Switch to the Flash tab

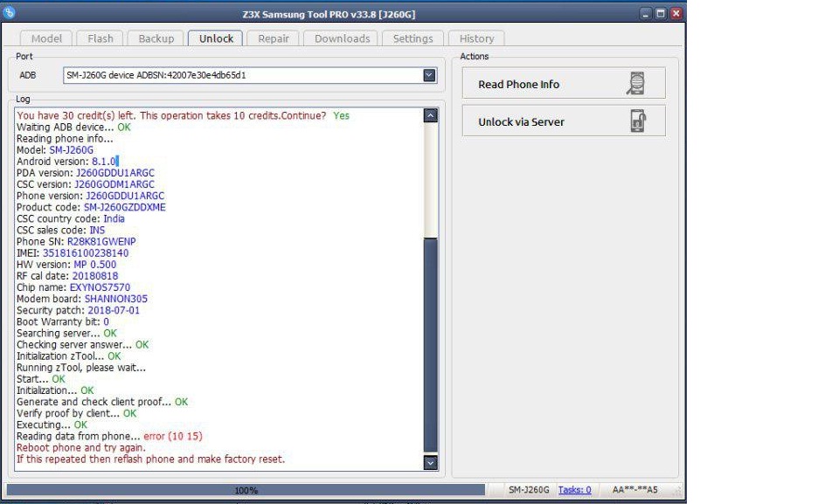point(101,38)
